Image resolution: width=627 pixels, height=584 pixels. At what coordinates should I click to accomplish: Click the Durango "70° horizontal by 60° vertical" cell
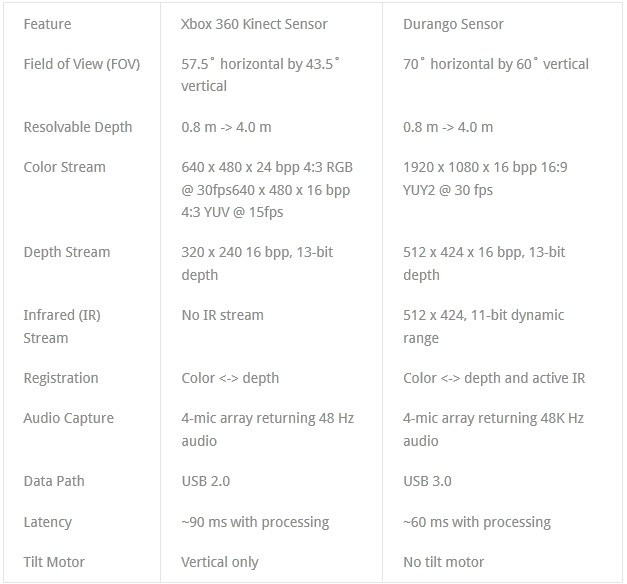496,64
